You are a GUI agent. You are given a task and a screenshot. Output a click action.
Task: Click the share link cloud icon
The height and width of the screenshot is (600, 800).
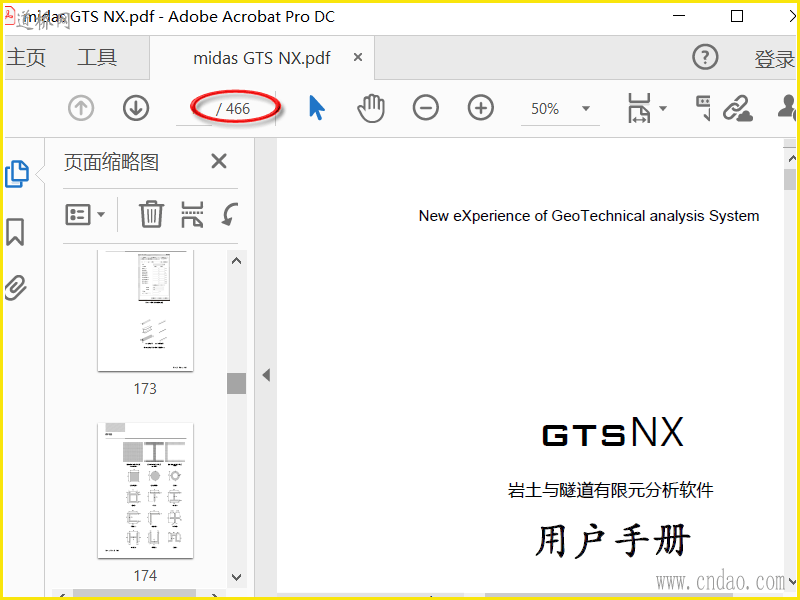pyautogui.click(x=738, y=108)
